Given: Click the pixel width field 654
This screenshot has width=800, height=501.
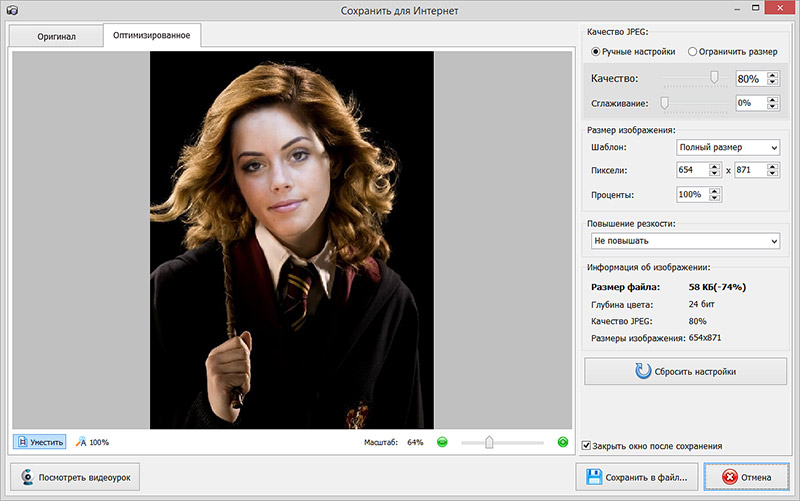Looking at the screenshot, I should coord(692,170).
